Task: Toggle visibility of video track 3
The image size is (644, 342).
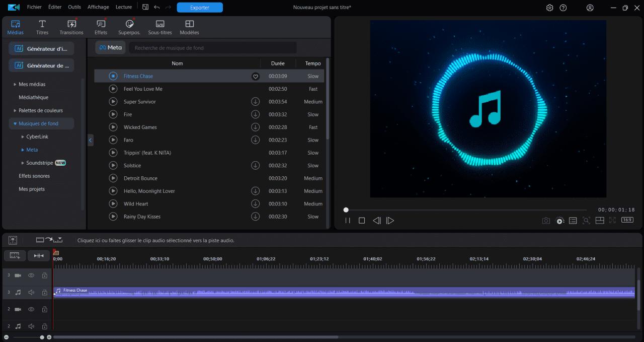Action: click(x=31, y=276)
